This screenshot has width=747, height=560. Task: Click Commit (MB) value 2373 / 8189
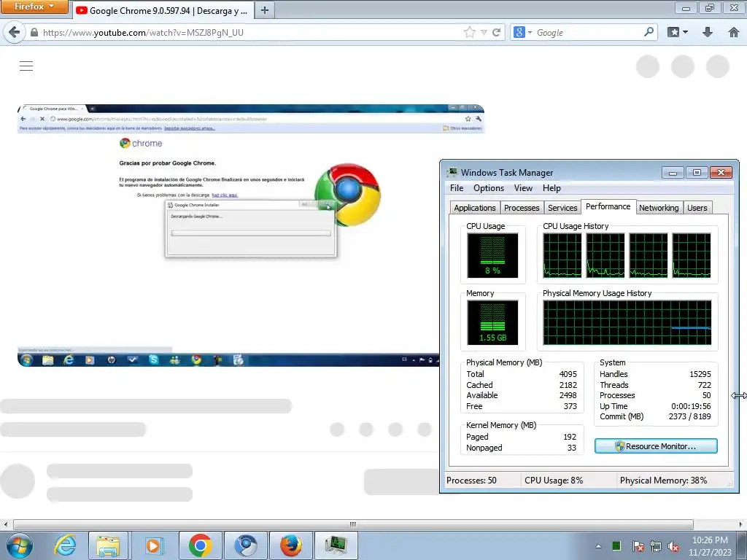(689, 416)
